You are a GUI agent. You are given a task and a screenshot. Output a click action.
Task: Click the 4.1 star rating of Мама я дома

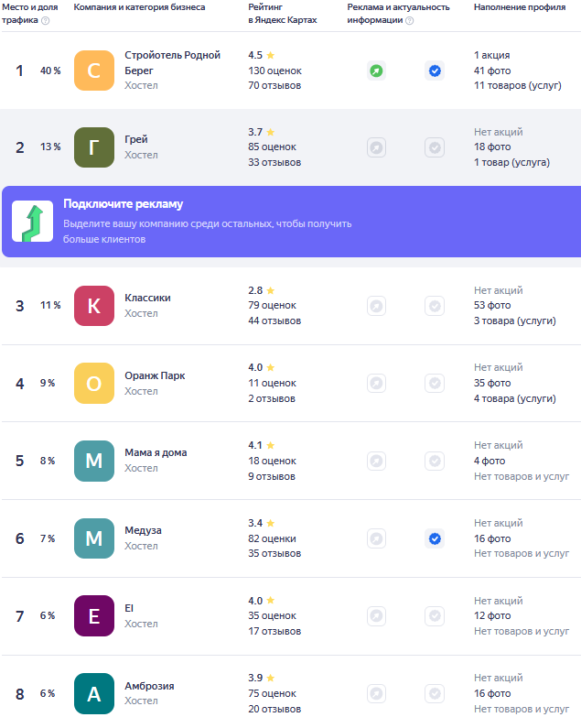click(x=262, y=445)
